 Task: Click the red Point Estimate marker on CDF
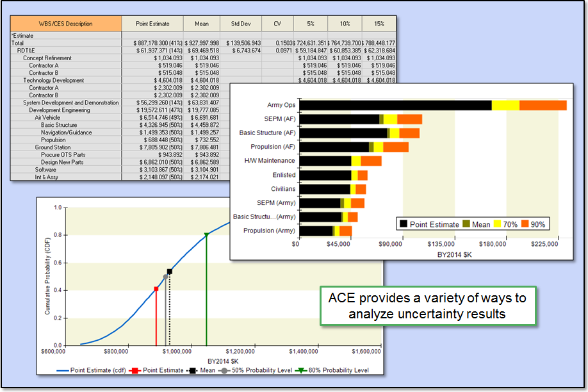(156, 289)
